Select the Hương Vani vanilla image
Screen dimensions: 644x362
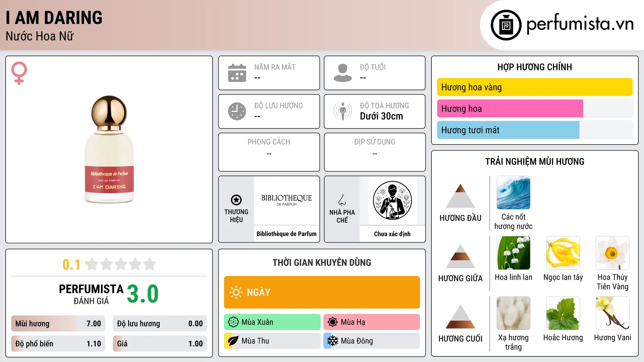point(613,313)
